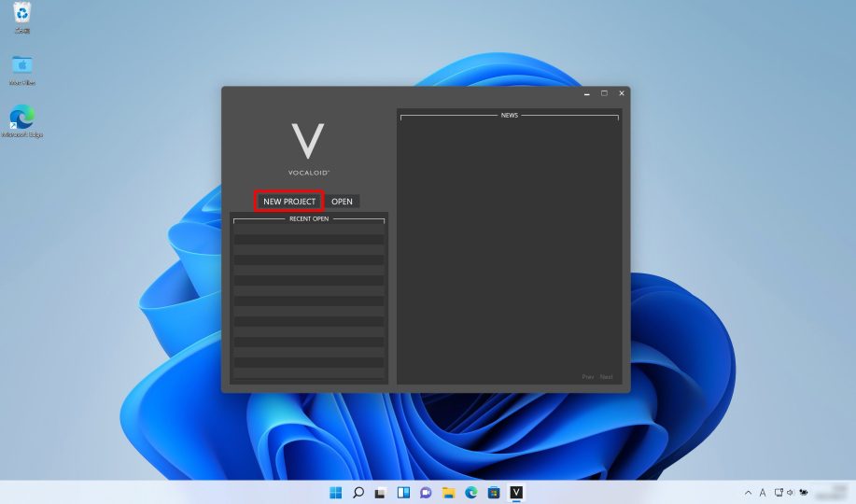Viewport: 856px width, 504px height.
Task: Open File Explorer from taskbar
Action: click(x=449, y=493)
